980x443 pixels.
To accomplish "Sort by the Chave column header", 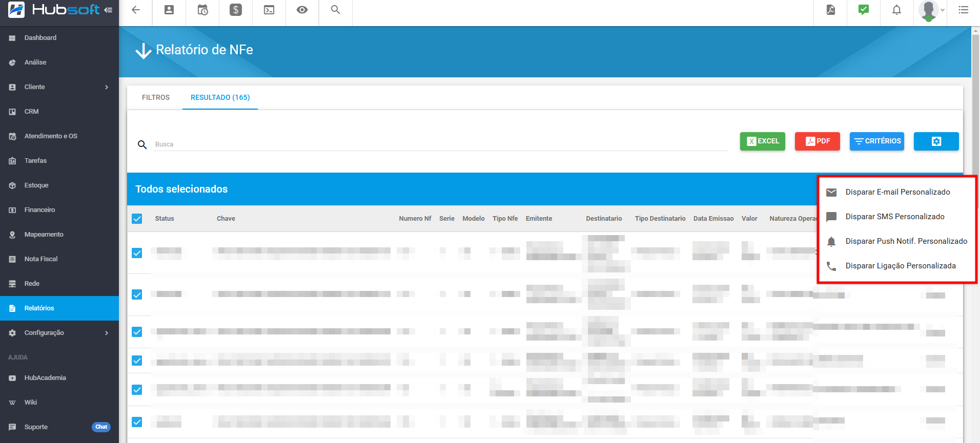I will click(226, 219).
